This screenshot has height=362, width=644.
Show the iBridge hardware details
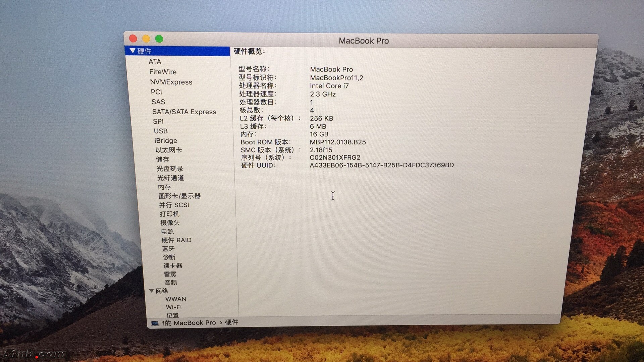click(166, 141)
